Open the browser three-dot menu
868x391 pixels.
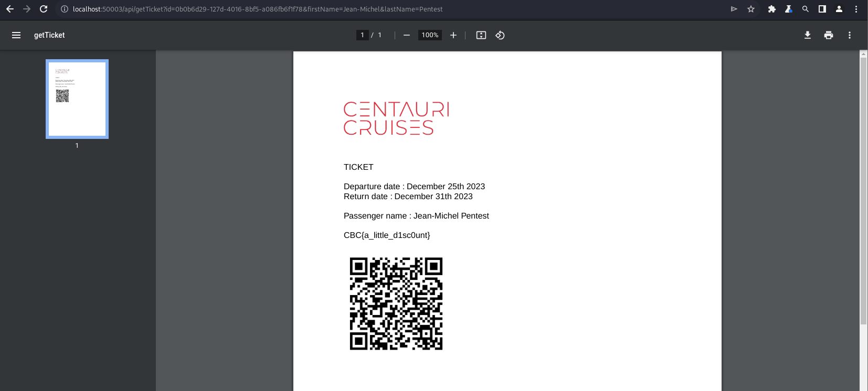click(x=856, y=9)
